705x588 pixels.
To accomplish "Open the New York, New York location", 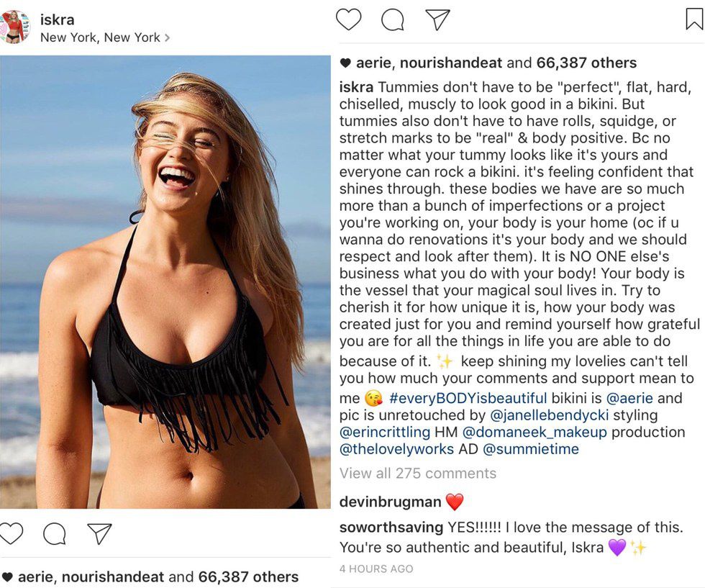I will [101, 37].
